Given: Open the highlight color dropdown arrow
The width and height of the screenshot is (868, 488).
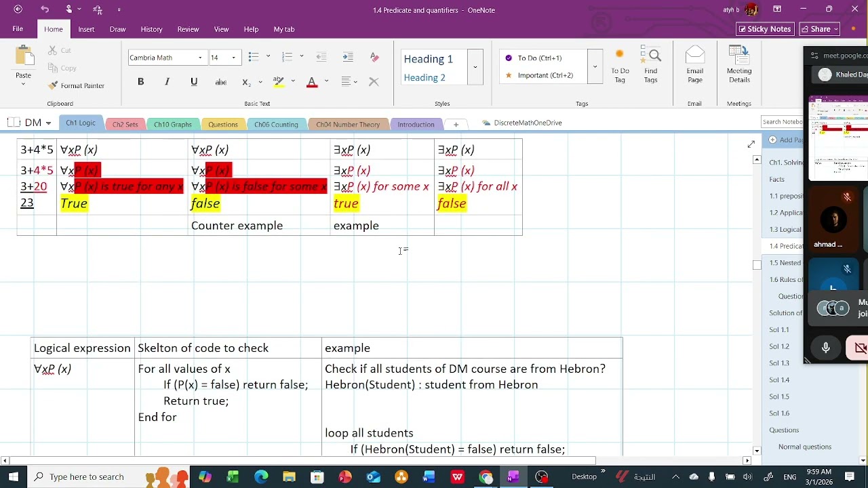Looking at the screenshot, I should [x=293, y=81].
